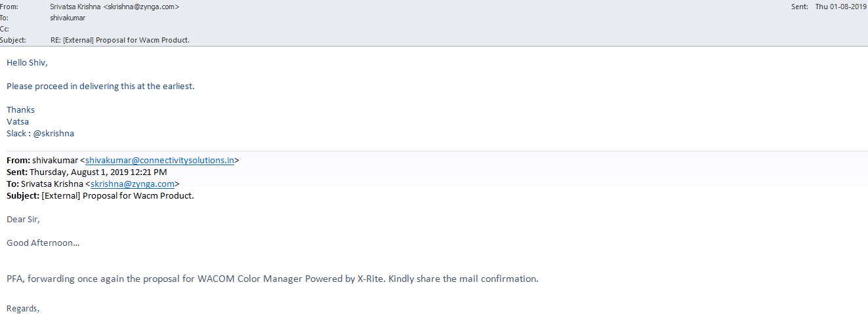This screenshot has height=314, width=868.
Task: Click the "Good Afternoon..." line
Action: click(x=43, y=243)
